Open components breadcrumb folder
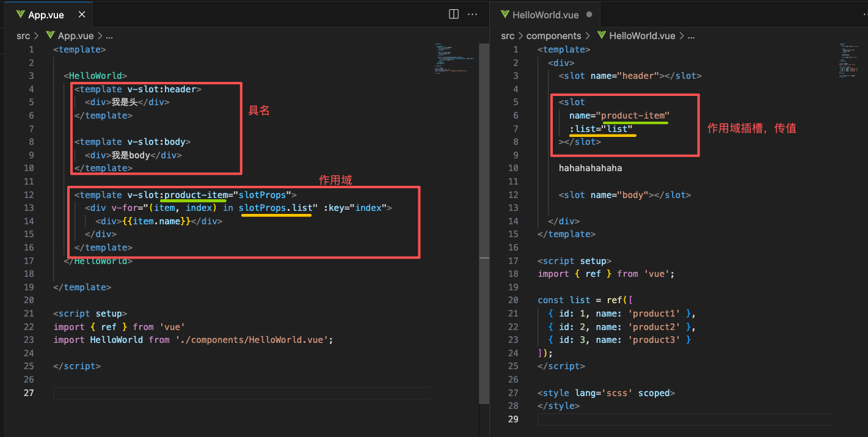 click(x=553, y=36)
